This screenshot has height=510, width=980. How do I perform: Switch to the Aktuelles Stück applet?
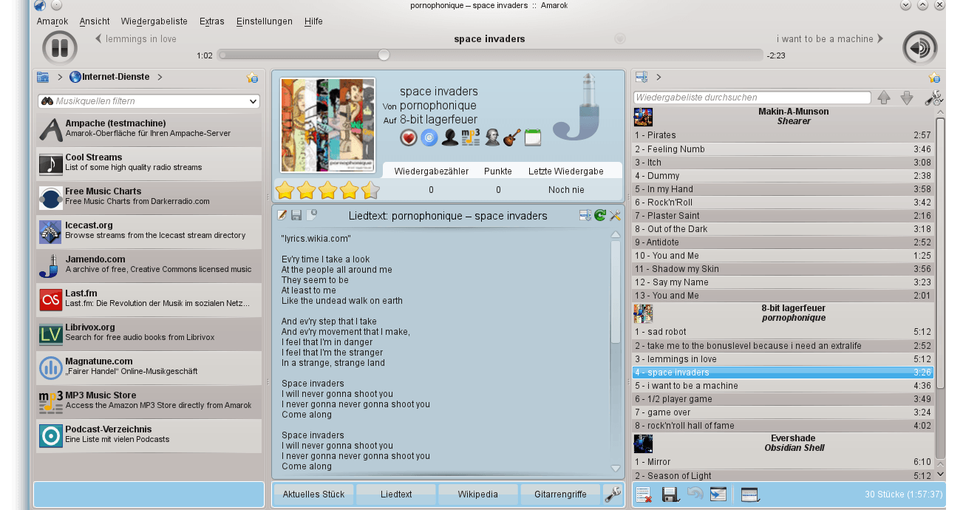tap(313, 494)
